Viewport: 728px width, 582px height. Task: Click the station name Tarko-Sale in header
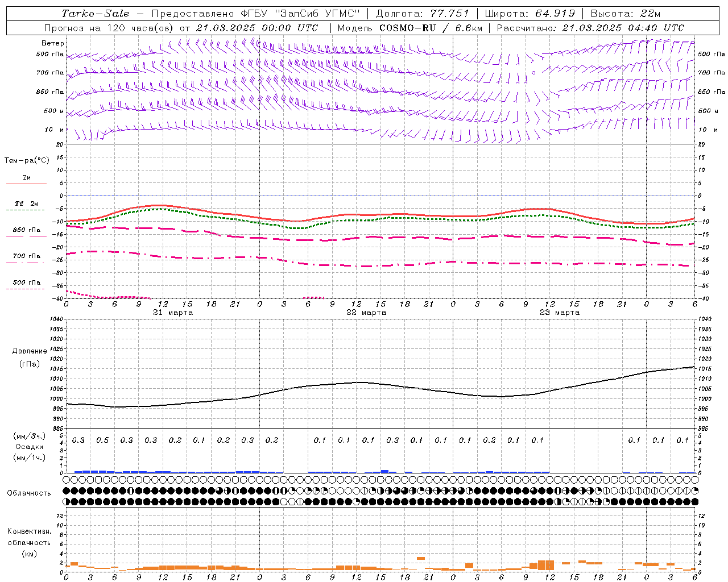coord(96,14)
